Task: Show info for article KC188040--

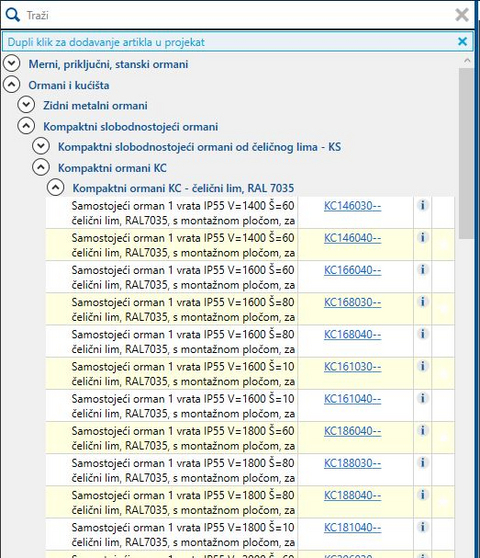Action: coord(422,494)
